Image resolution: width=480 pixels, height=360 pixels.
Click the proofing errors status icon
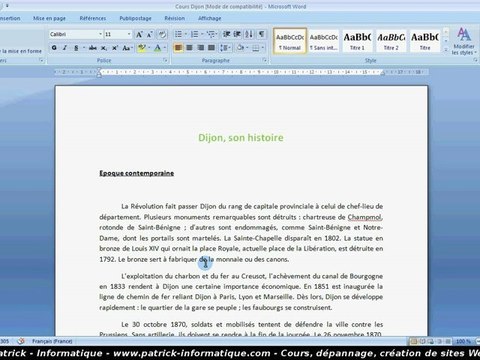(x=21, y=341)
